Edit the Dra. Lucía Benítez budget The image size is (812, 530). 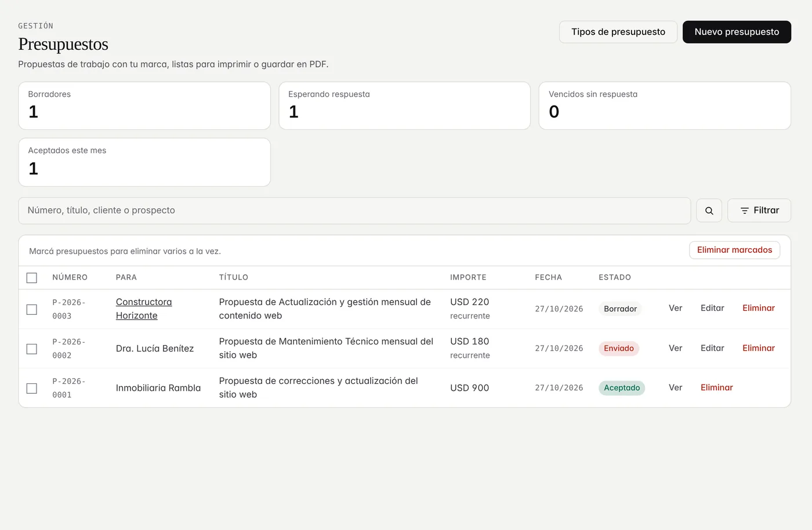pos(712,348)
